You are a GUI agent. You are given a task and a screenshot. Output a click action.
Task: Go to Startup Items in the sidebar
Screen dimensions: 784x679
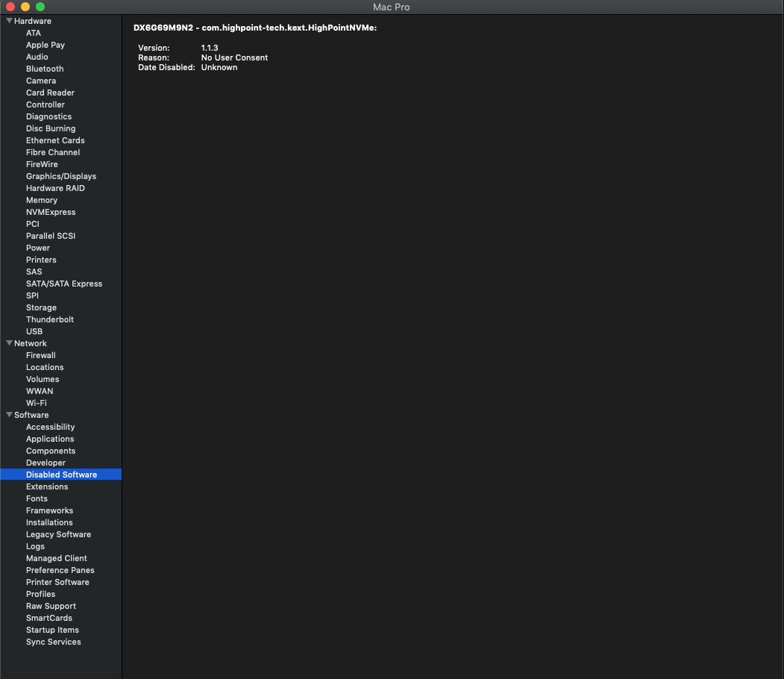(52, 630)
